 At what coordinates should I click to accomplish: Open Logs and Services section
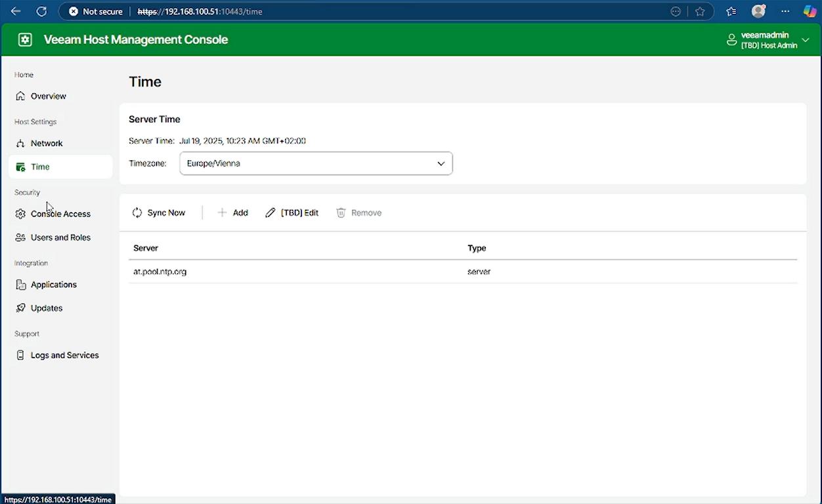(x=64, y=356)
